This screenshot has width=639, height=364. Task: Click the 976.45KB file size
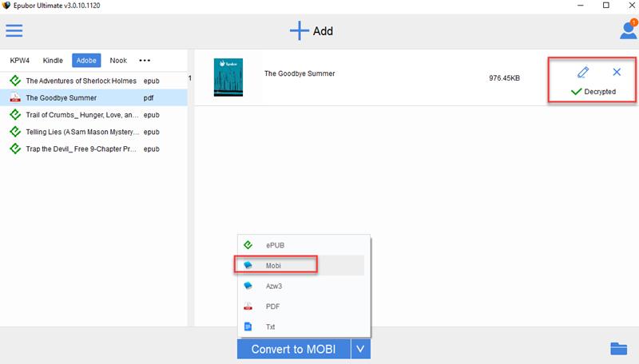505,77
